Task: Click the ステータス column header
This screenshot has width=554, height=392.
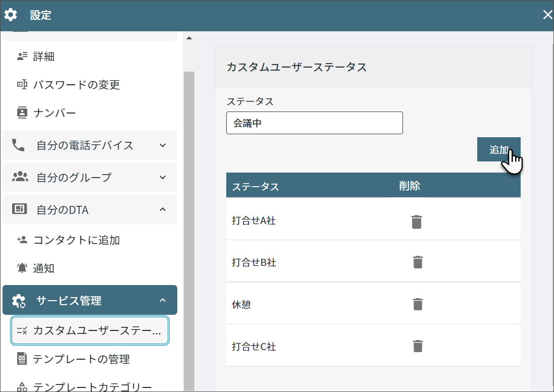Action: [256, 186]
